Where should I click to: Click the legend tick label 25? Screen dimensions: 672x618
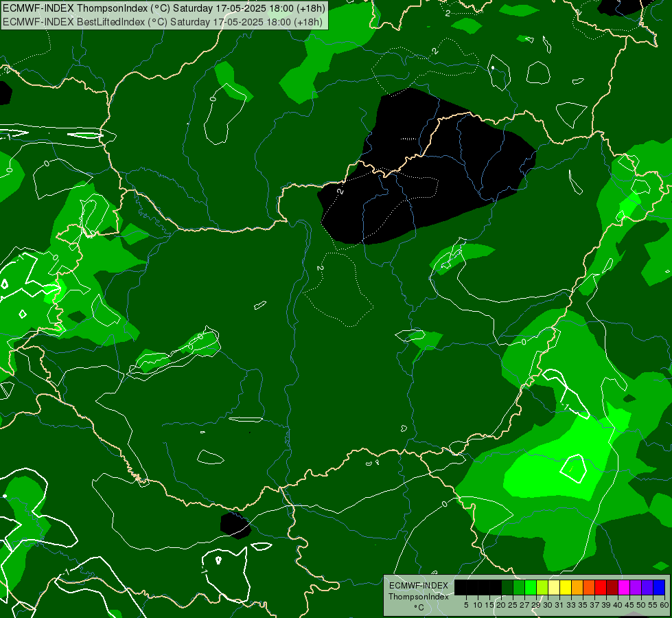[513, 605]
